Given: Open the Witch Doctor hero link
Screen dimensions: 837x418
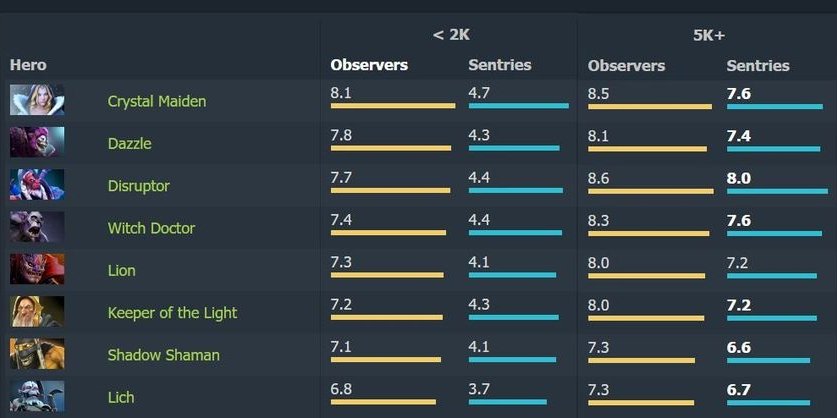Looking at the screenshot, I should coord(151,228).
